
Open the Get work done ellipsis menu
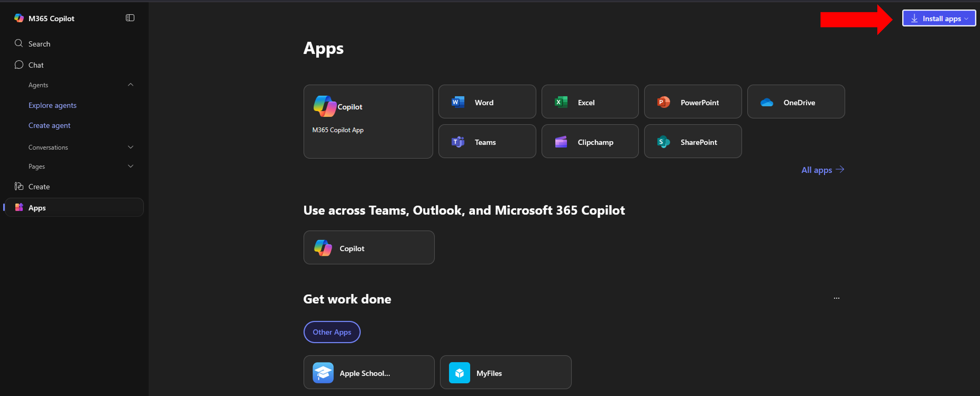pos(836,298)
